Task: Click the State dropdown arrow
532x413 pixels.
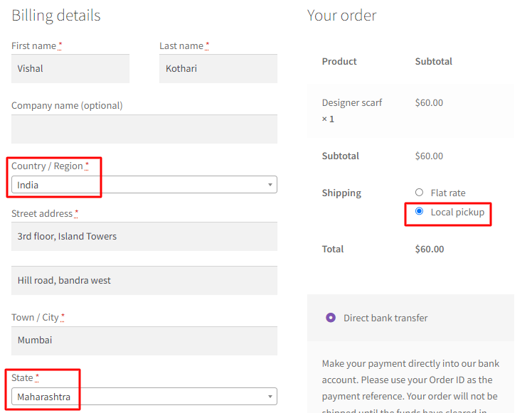Action: 270,397
